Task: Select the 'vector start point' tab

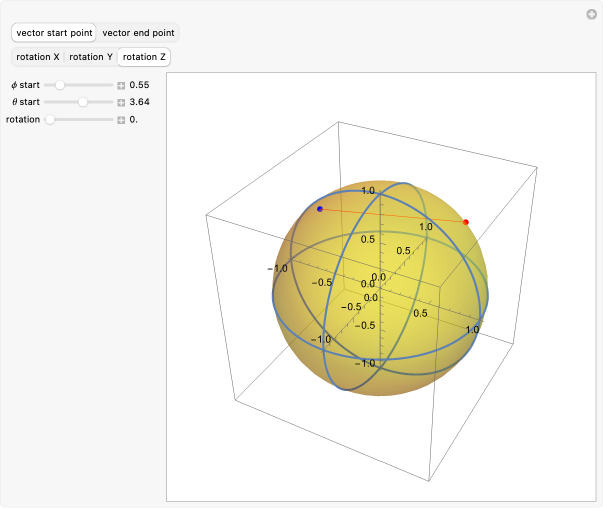Action: tap(54, 33)
